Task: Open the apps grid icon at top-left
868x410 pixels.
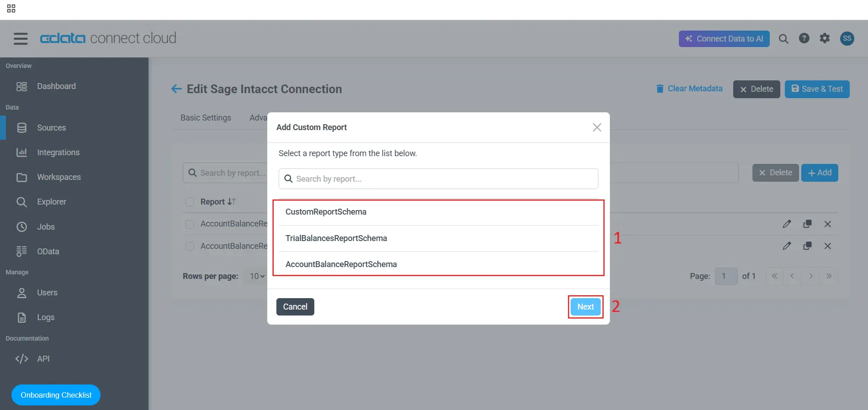Action: click(x=11, y=9)
